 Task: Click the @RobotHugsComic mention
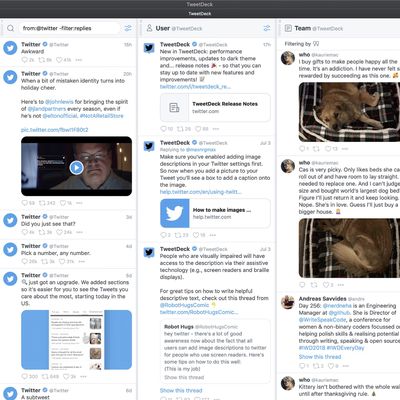[x=184, y=305]
